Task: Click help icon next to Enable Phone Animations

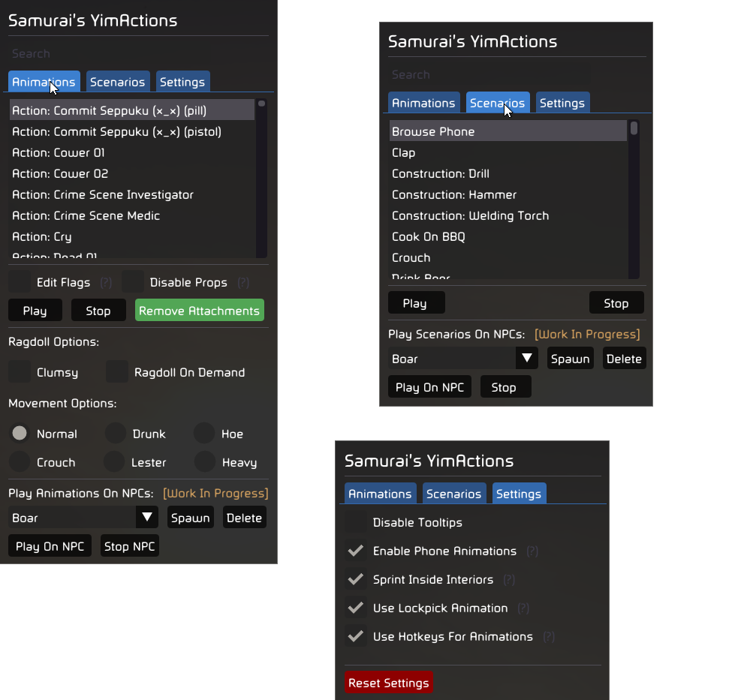Action: 532,551
